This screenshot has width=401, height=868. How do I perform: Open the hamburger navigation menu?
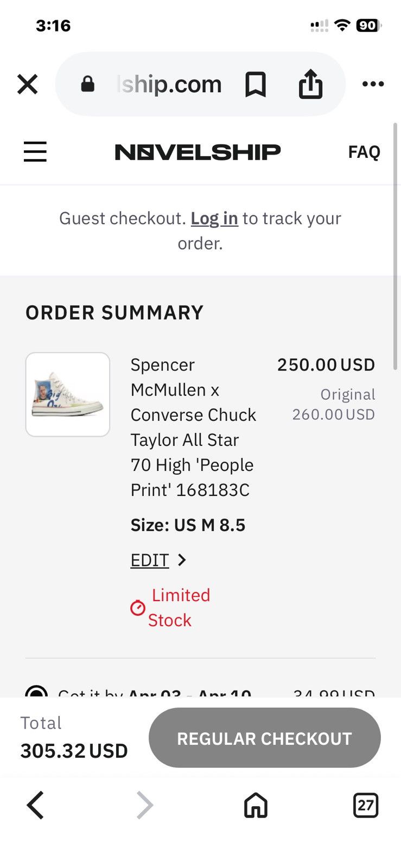pos(35,151)
